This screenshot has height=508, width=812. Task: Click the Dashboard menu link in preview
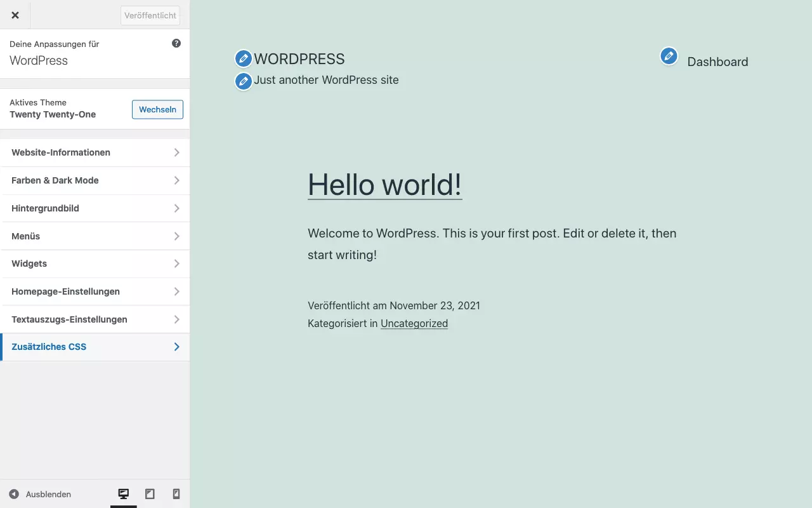coord(717,62)
